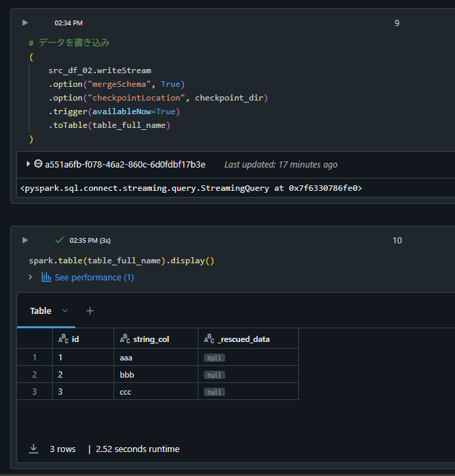Click the id column header
The height and width of the screenshot is (476, 455).
click(83, 339)
